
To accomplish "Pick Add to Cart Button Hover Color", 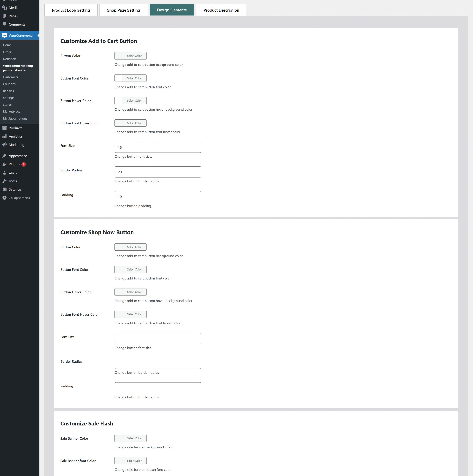I will (130, 101).
